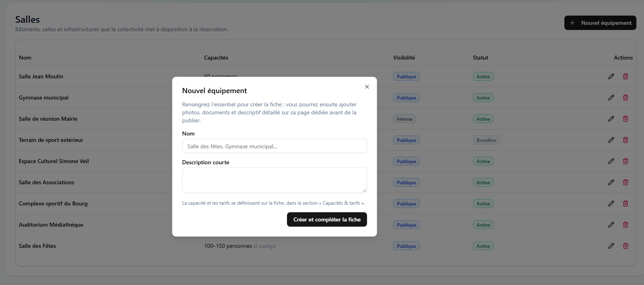Edit the Gymnase municipal entry
Screen dimensions: 644x285
coord(611,98)
